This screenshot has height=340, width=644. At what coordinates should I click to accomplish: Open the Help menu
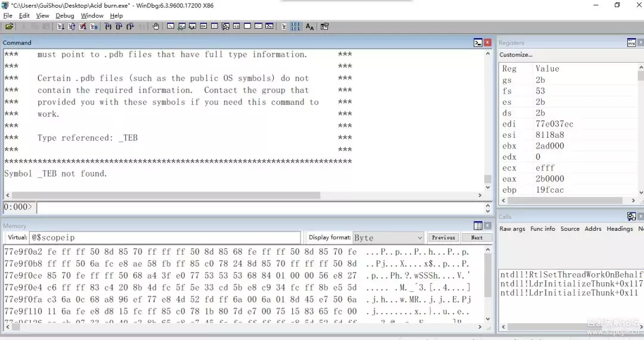(116, 16)
